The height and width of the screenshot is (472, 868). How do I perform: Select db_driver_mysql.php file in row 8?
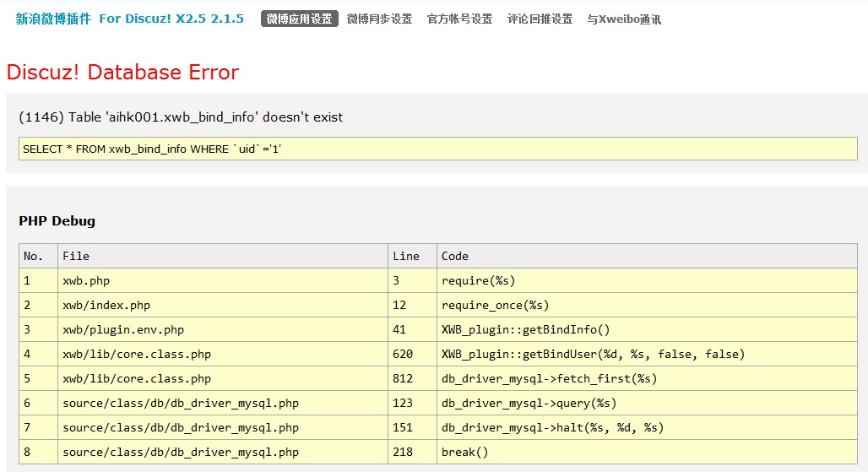pos(223,452)
